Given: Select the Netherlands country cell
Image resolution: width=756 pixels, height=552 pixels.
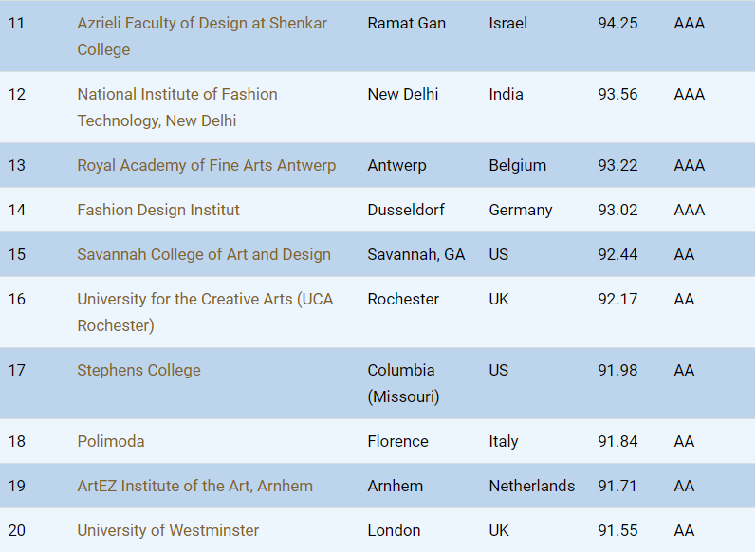Looking at the screenshot, I should click(532, 486).
